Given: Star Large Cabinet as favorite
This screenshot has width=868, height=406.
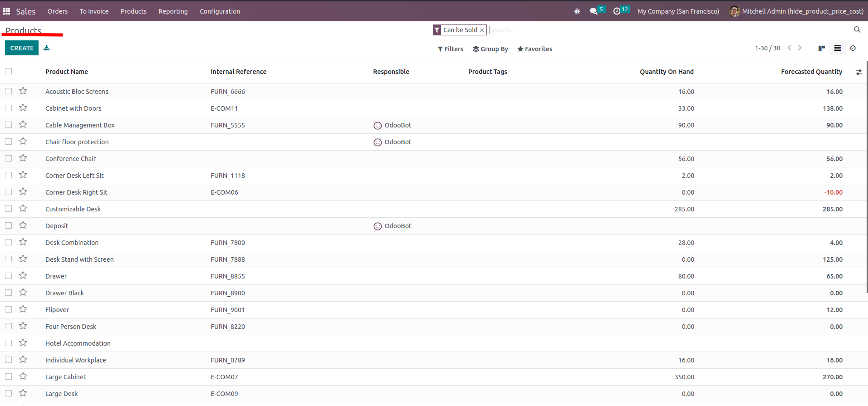Looking at the screenshot, I should (23, 377).
